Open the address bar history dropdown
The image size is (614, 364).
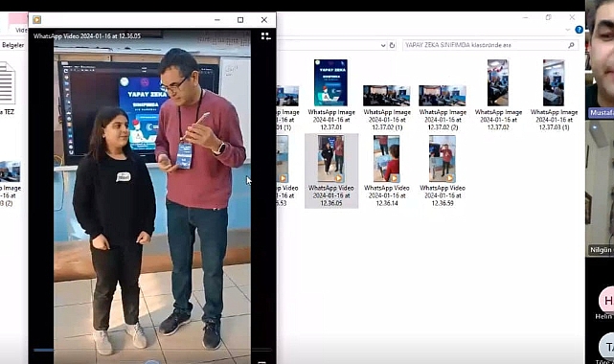[x=383, y=45]
